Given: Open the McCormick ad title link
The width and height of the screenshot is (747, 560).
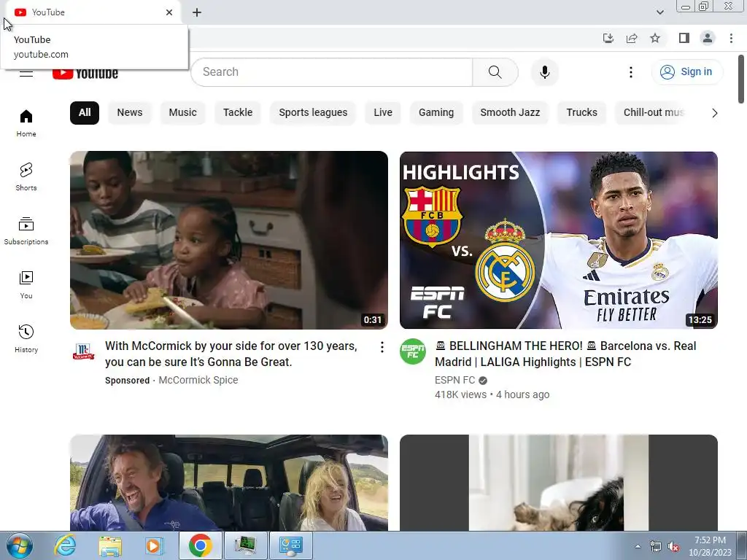Looking at the screenshot, I should [231, 354].
